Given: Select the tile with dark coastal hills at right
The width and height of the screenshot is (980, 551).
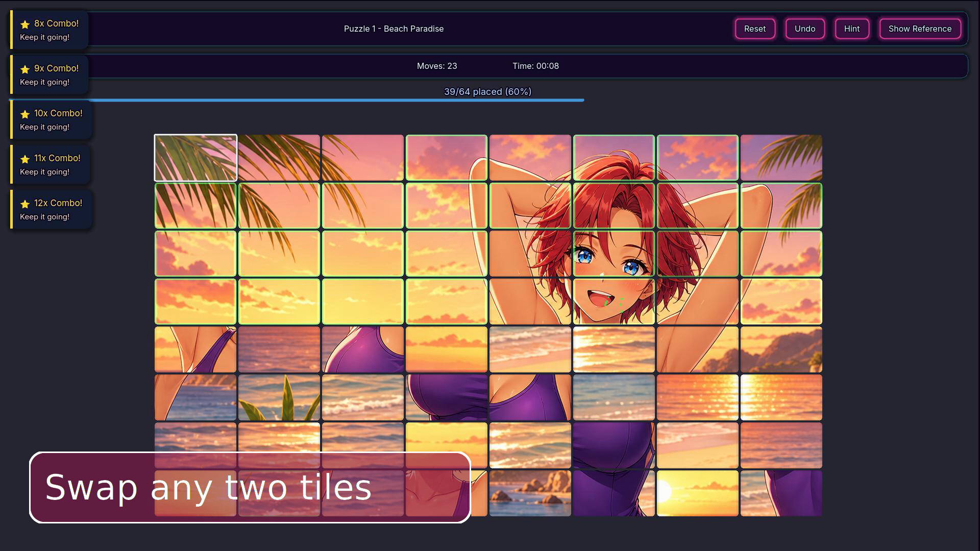Looking at the screenshot, I should tap(781, 349).
